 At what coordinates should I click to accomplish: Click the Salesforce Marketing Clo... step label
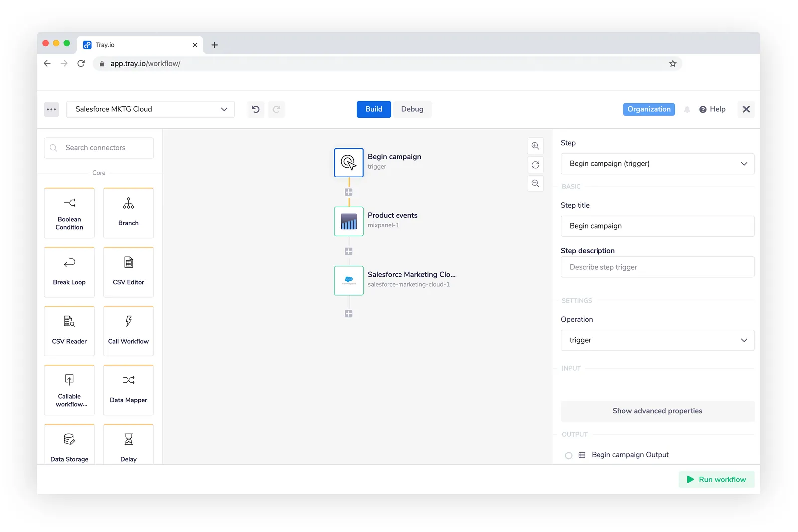(x=411, y=274)
